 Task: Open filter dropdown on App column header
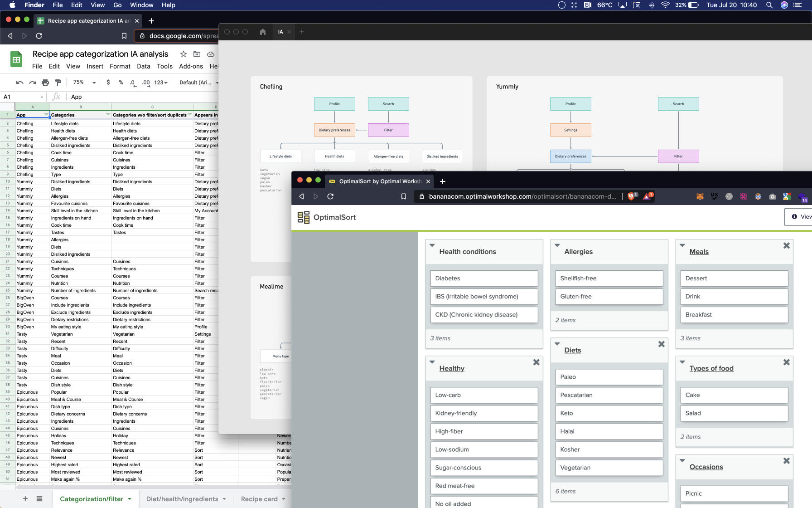click(x=46, y=115)
